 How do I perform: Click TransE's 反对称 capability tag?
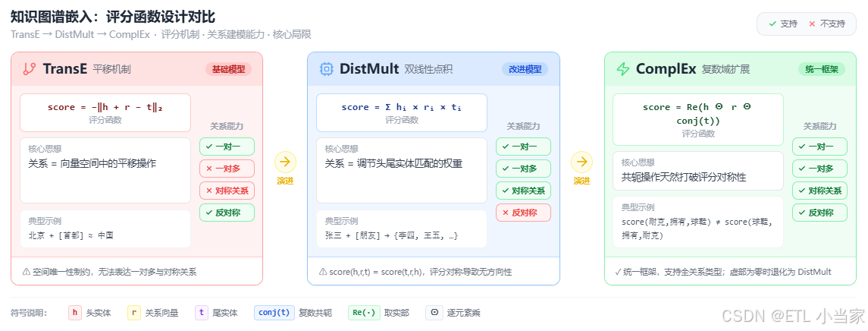(x=227, y=213)
